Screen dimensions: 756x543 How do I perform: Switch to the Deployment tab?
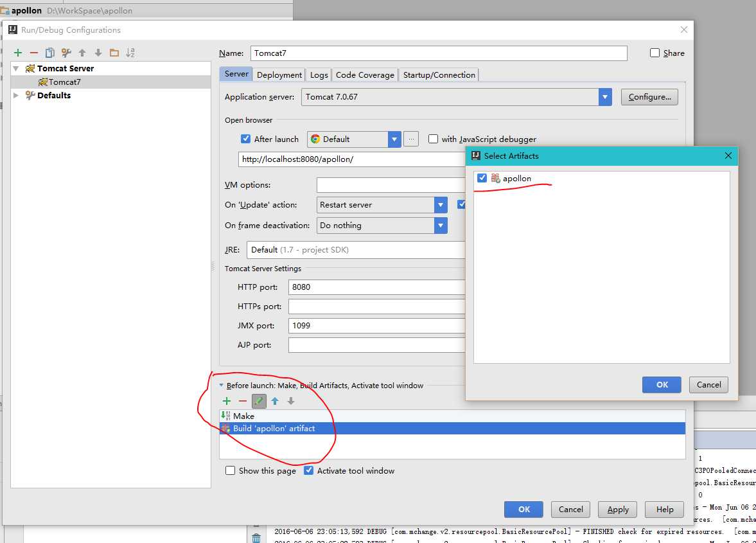(279, 75)
